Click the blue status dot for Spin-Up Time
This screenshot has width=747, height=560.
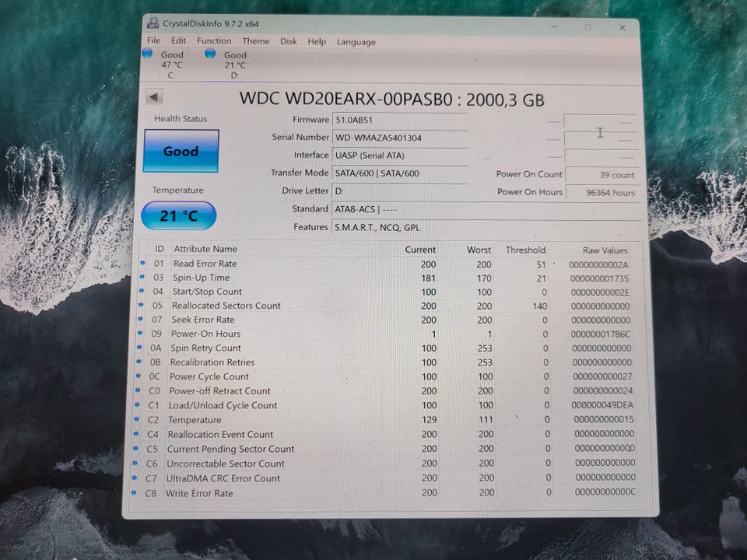142,276
